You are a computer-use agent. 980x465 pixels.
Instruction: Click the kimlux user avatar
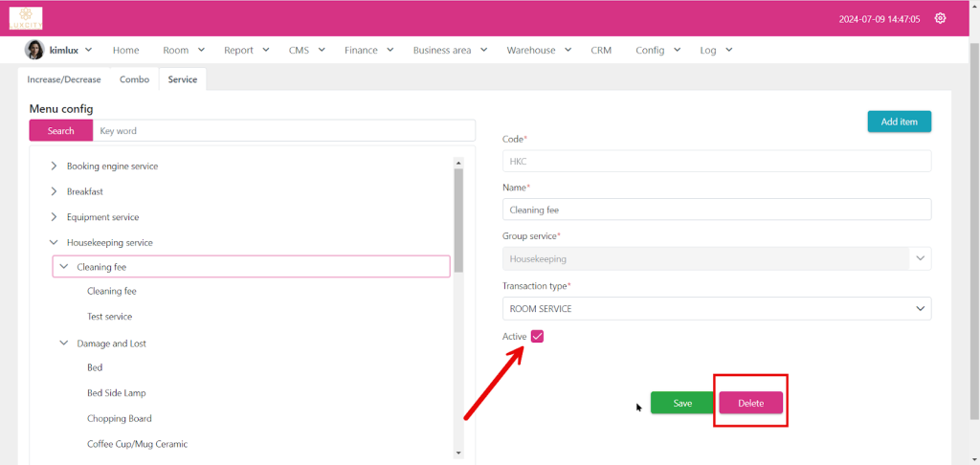(x=34, y=50)
